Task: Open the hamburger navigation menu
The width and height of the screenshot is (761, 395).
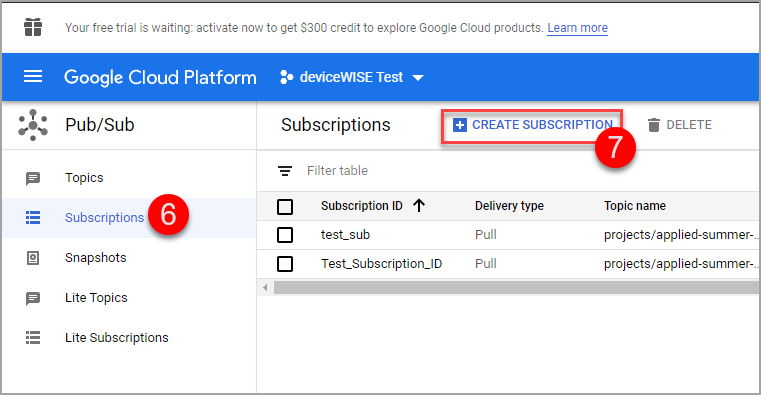Action: [x=33, y=77]
